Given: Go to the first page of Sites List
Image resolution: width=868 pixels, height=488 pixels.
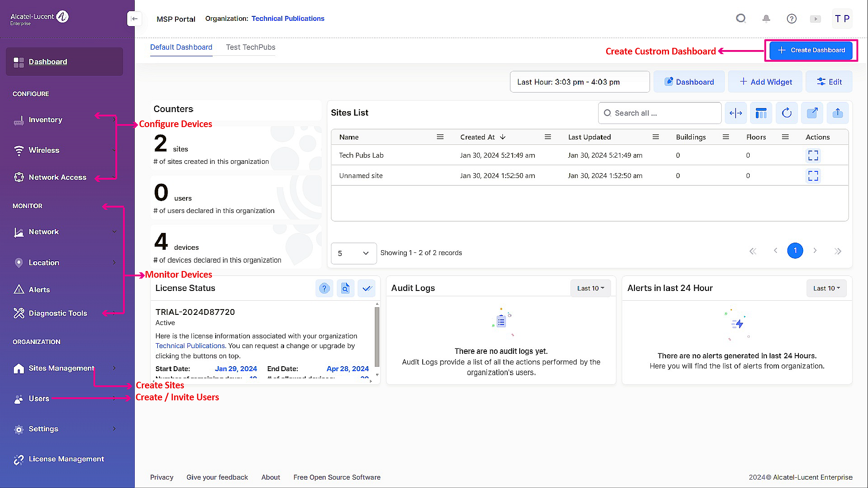Looking at the screenshot, I should [753, 251].
